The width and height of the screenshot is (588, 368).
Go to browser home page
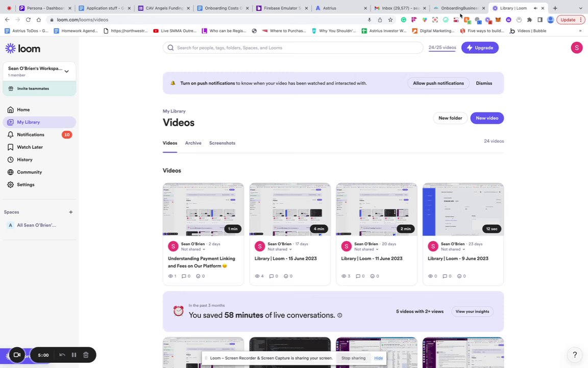pos(39,19)
